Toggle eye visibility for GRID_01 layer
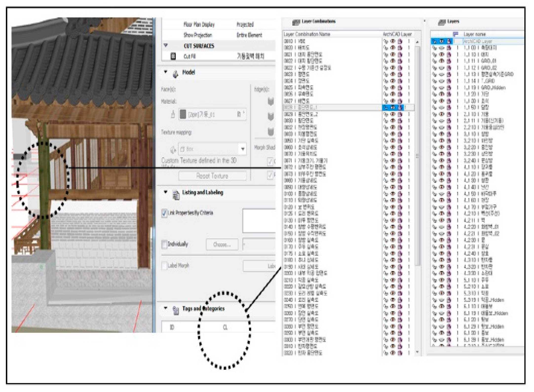534x392 pixels. click(442, 61)
